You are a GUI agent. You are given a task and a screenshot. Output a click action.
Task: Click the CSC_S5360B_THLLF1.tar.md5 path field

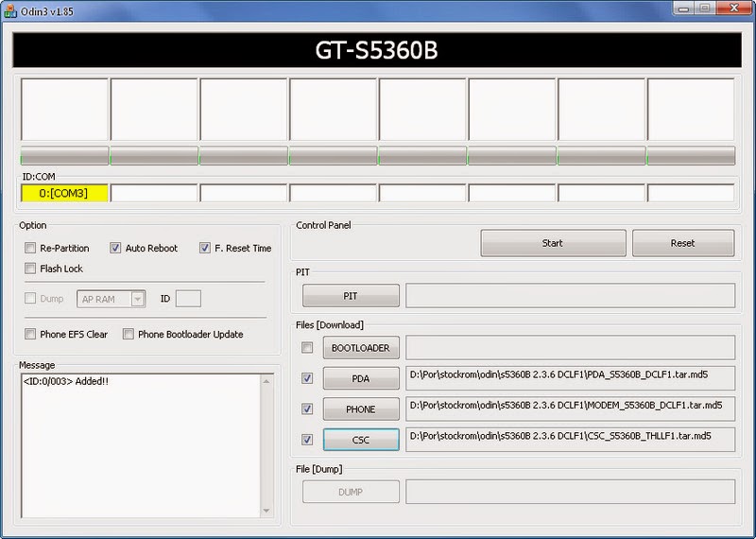(571, 440)
